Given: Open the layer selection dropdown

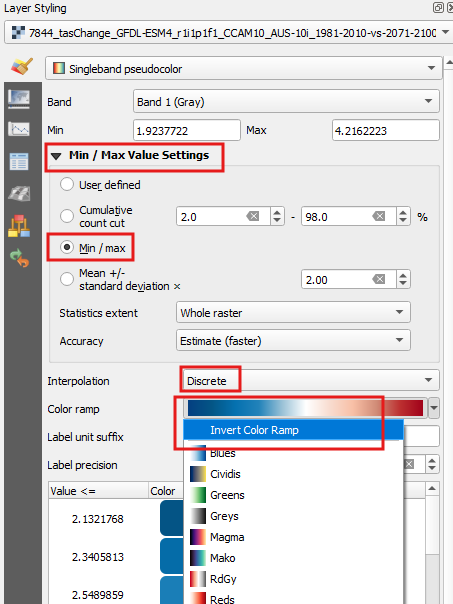Looking at the screenshot, I should point(227,33).
